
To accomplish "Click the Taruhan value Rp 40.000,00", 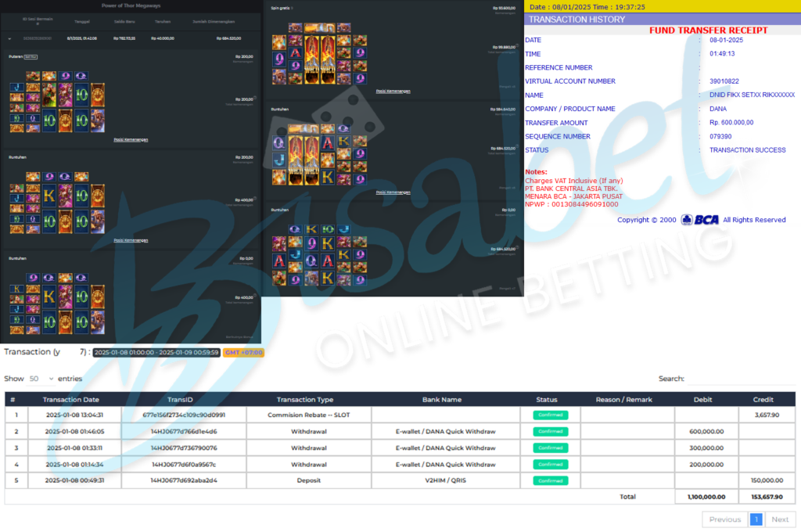I will coord(163,38).
